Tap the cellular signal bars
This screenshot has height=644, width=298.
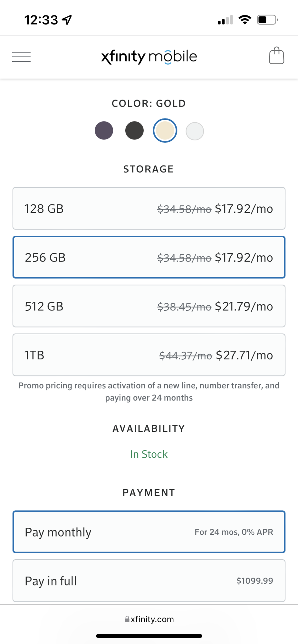pos(225,20)
